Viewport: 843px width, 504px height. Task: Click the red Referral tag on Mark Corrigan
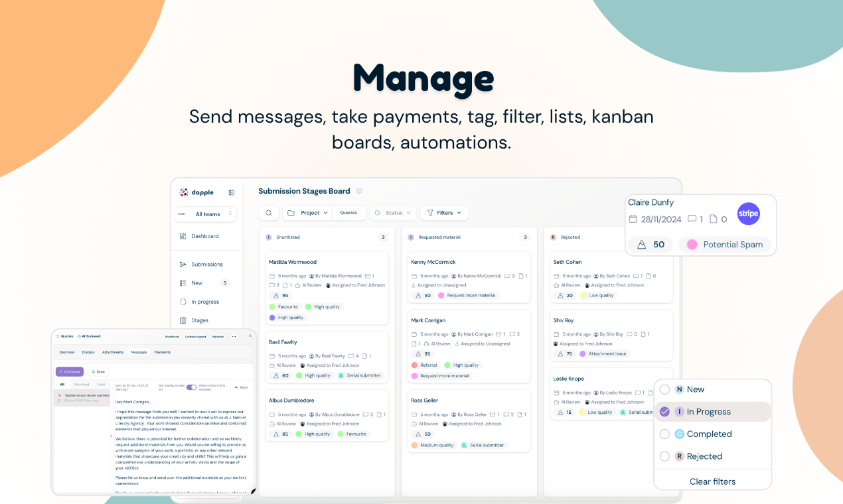pos(425,365)
